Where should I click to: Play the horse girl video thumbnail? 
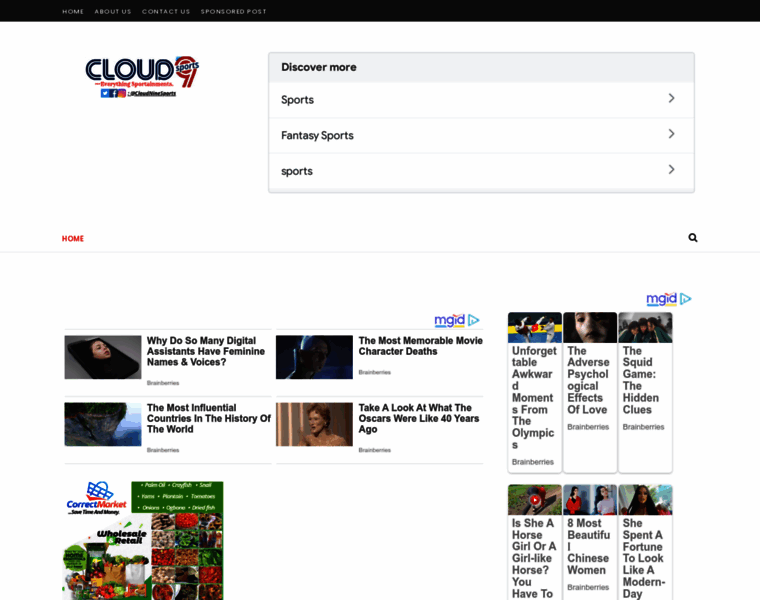coord(534,500)
